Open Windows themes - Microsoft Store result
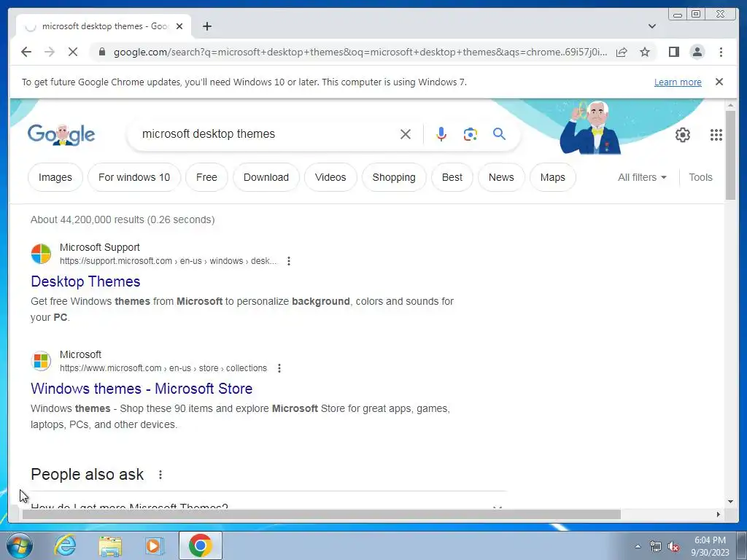Image resolution: width=747 pixels, height=560 pixels. tap(142, 389)
